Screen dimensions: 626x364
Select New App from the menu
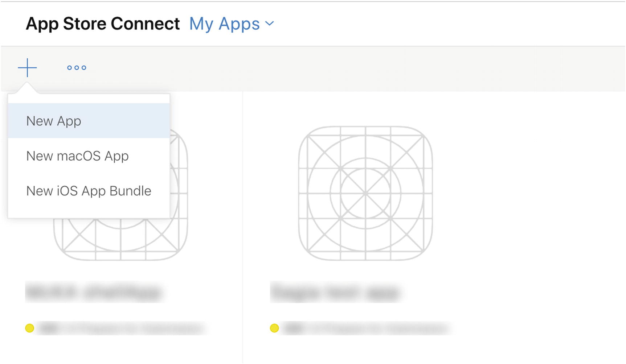click(54, 121)
